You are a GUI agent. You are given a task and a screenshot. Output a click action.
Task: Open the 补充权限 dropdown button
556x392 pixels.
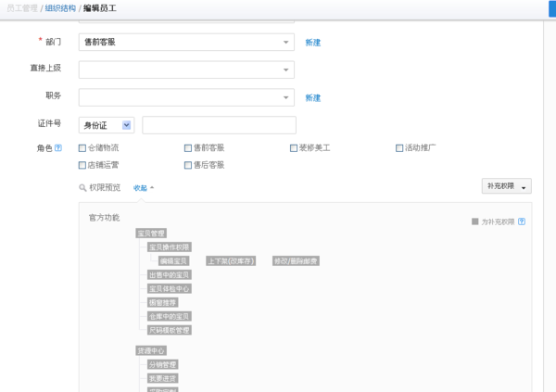(x=506, y=186)
